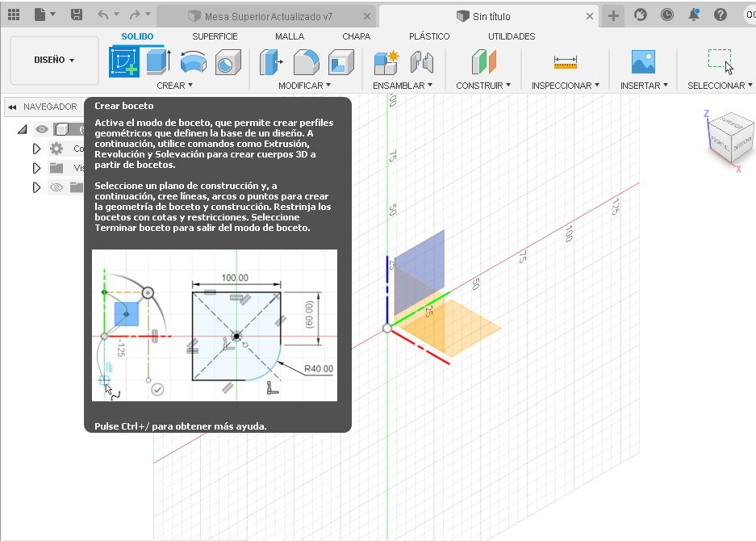Switch to the SÓLIDO ribbon tab
The width and height of the screenshot is (756, 541).
point(137,36)
